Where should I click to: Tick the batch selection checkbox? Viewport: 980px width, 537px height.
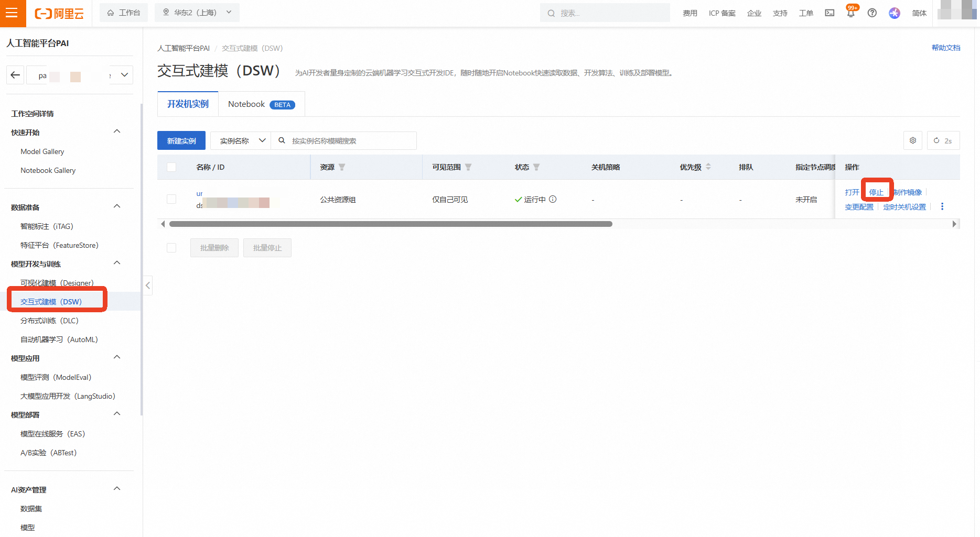point(171,248)
